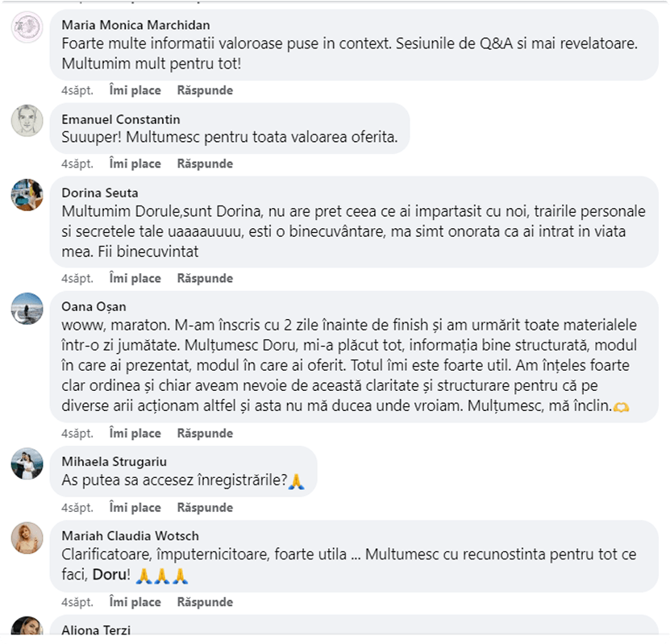Click Maria Monica Marchidan's profile picture
The height and width of the screenshot is (644, 670).
pyautogui.click(x=27, y=28)
